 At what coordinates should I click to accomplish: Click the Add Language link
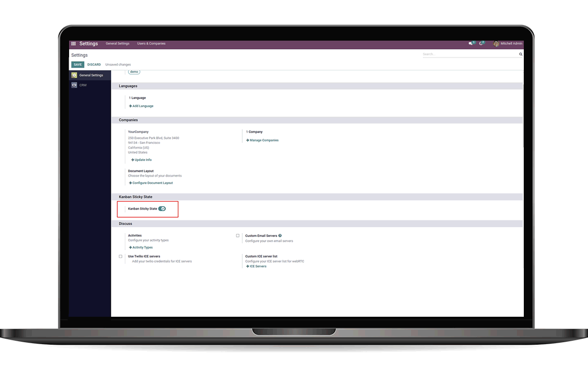coord(141,106)
